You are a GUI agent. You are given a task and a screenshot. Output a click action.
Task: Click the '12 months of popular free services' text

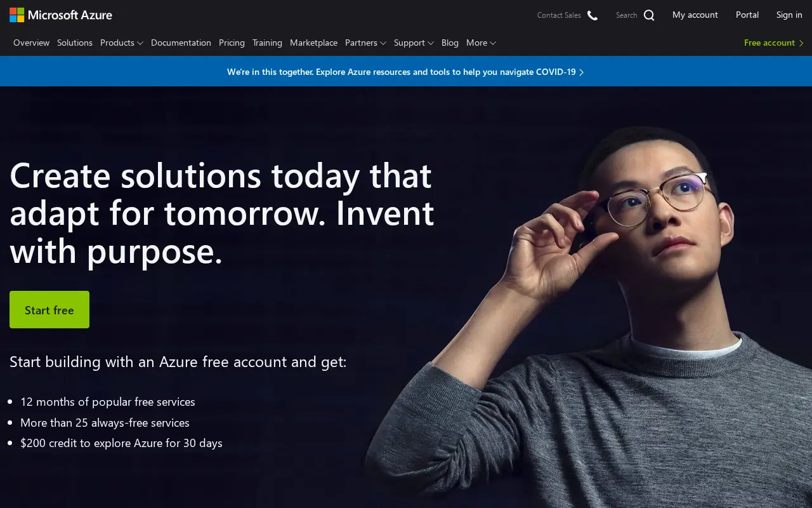(108, 402)
